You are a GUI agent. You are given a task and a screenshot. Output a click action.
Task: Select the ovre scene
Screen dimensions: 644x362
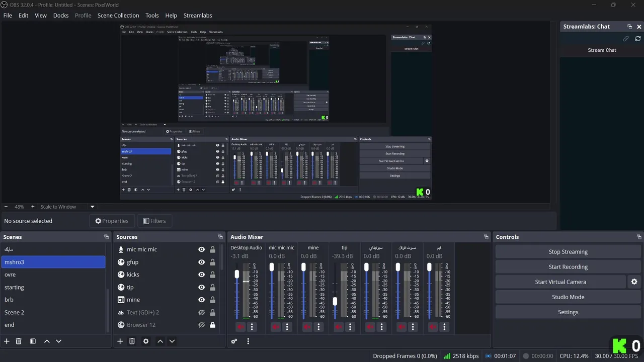pyautogui.click(x=53, y=275)
